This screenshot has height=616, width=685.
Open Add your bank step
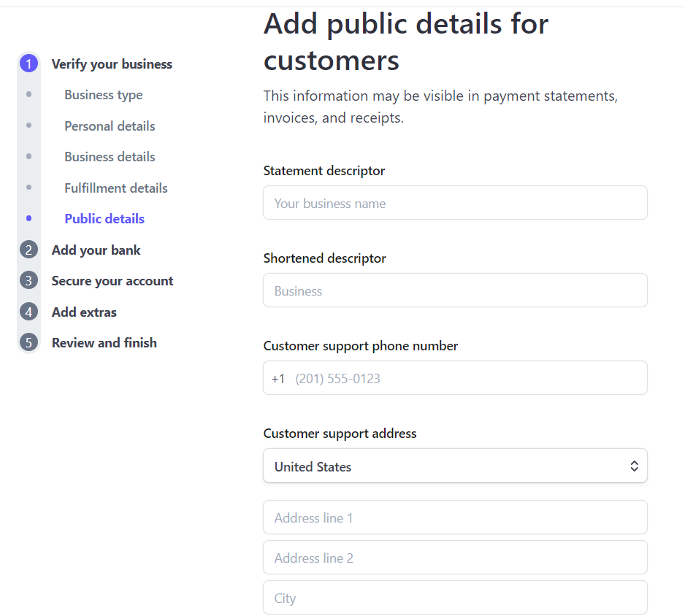pyautogui.click(x=96, y=250)
